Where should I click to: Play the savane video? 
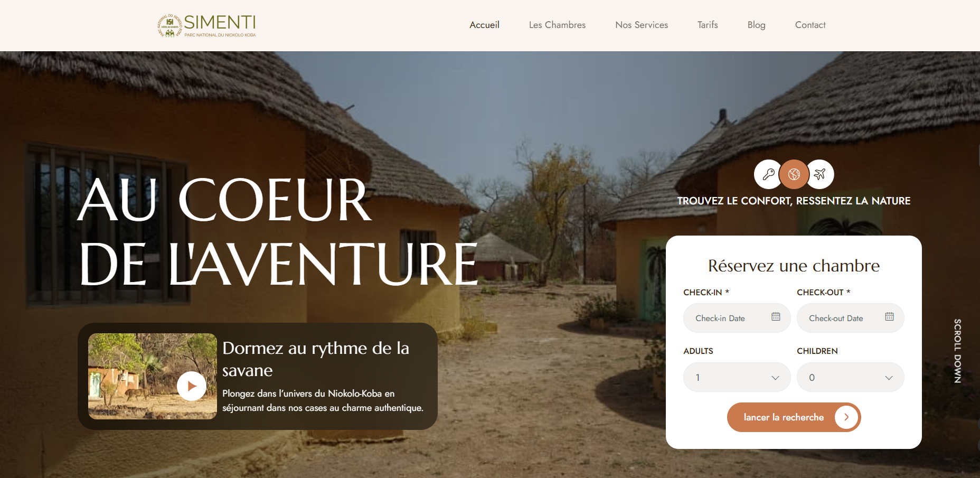pyautogui.click(x=192, y=386)
